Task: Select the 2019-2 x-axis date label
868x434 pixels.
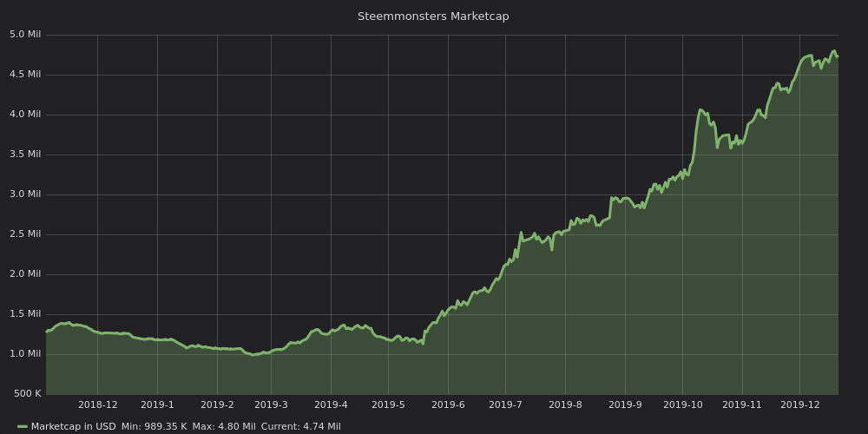Action: [217, 404]
